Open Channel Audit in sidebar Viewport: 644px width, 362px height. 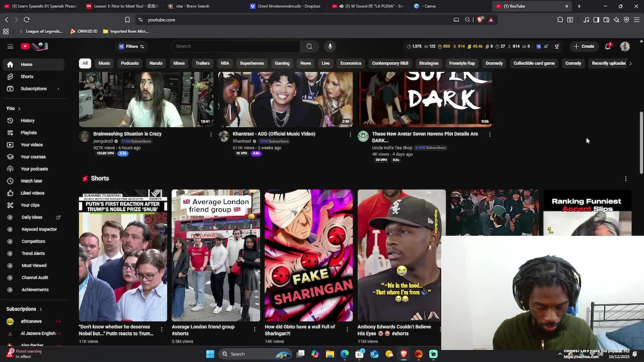(33, 278)
